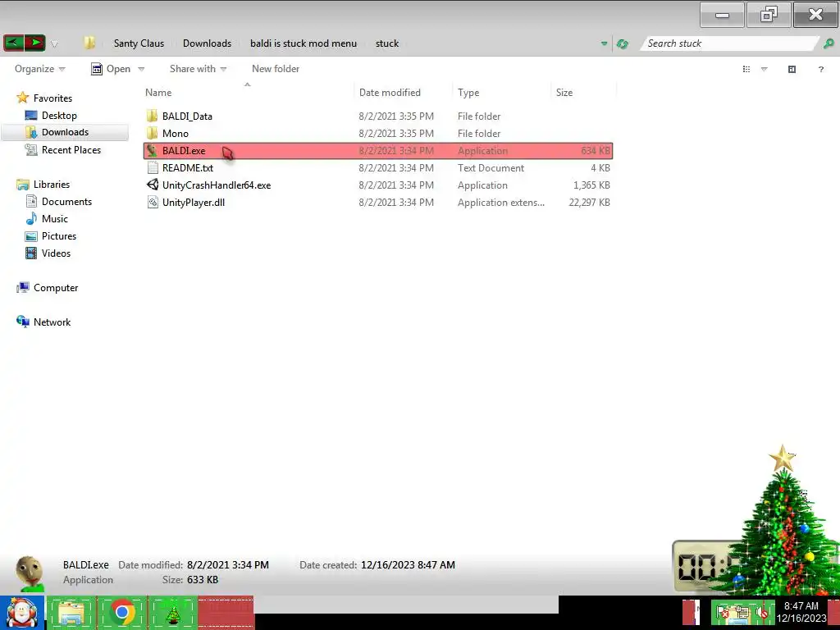Go back with the green left arrow

[x=14, y=43]
